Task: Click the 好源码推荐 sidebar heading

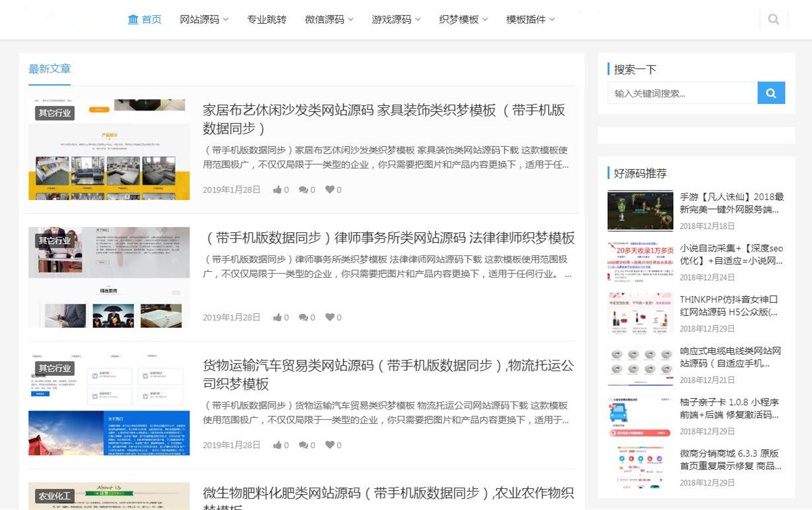Action: (640, 173)
